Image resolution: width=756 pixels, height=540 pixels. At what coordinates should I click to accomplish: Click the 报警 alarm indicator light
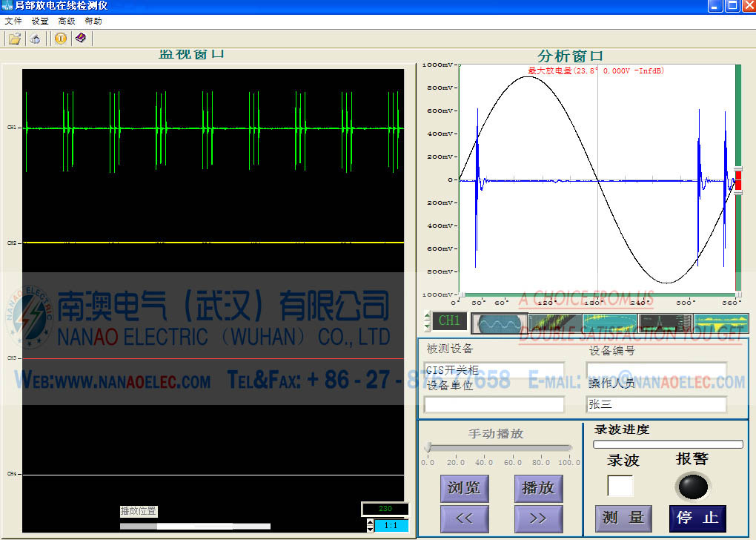tap(692, 487)
